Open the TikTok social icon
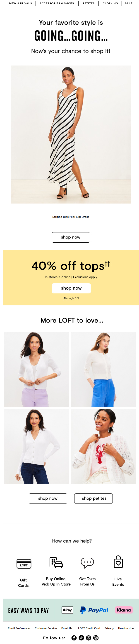Image resolution: width=139 pixels, height=644 pixels. [81, 638]
